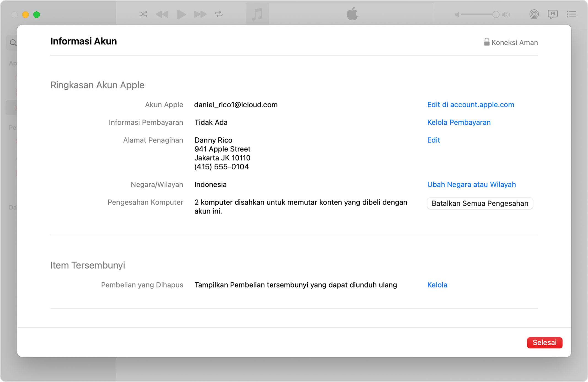Click the loud speaker icon beside the volume slider
Viewport: 588px width, 382px height.
pyautogui.click(x=506, y=14)
